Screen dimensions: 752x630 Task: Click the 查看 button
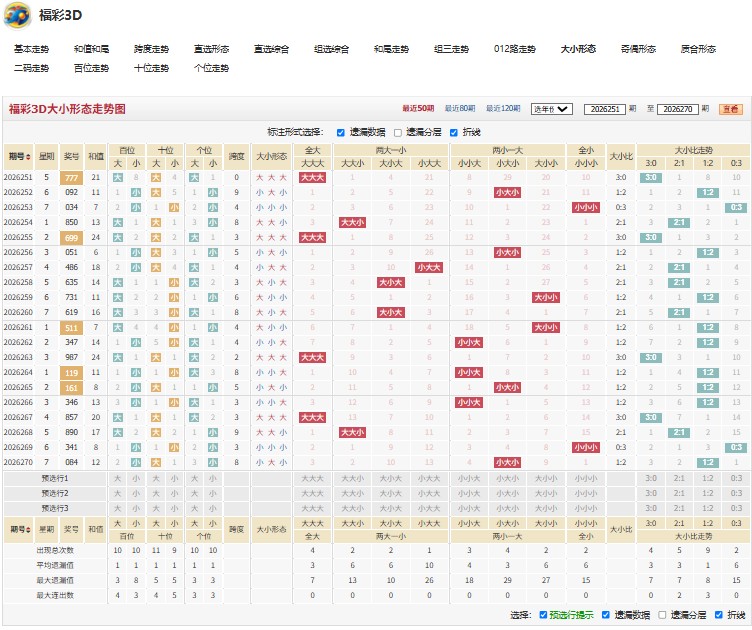click(x=730, y=109)
